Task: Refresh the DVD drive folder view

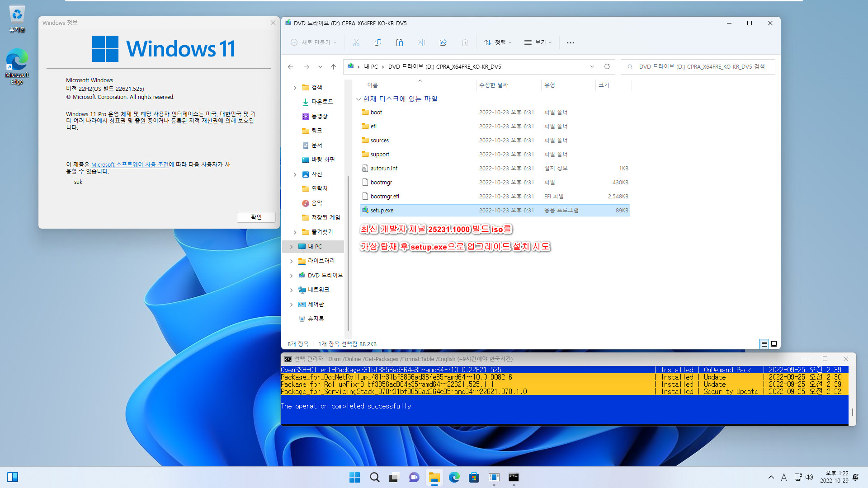Action: (607, 66)
